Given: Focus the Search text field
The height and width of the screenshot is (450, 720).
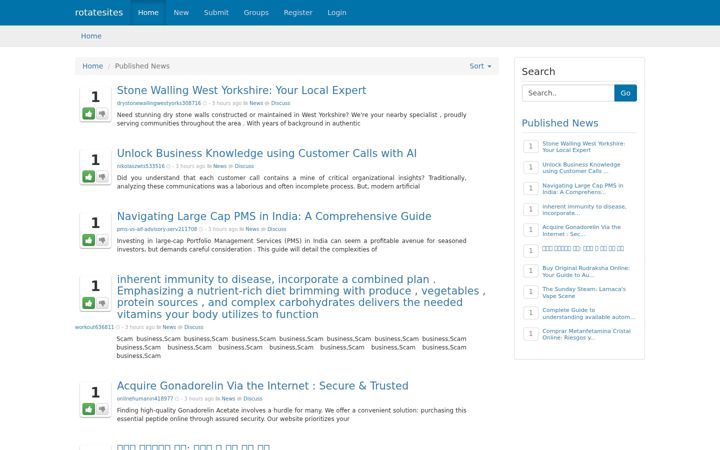Looking at the screenshot, I should [568, 93].
